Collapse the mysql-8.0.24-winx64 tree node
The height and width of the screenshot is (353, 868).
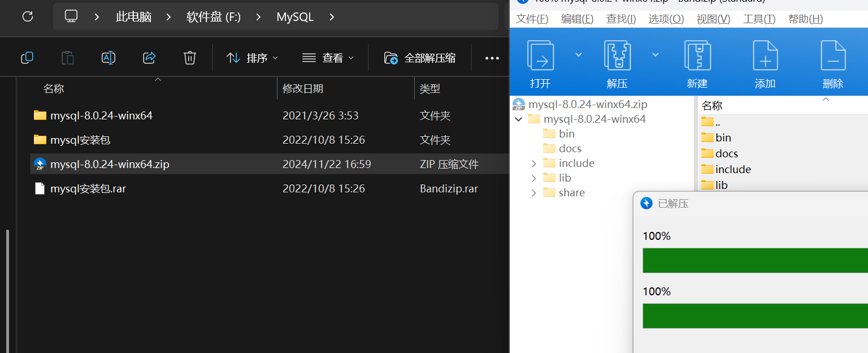[518, 119]
